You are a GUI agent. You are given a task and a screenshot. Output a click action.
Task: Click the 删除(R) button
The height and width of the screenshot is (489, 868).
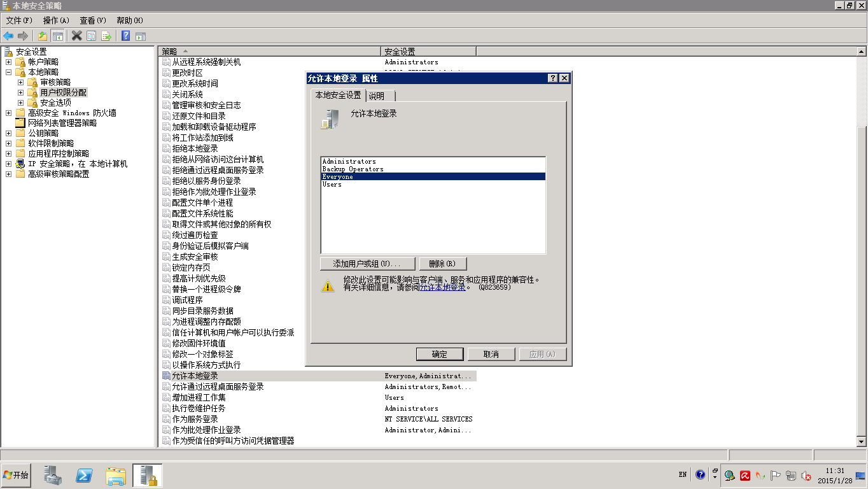[442, 264]
